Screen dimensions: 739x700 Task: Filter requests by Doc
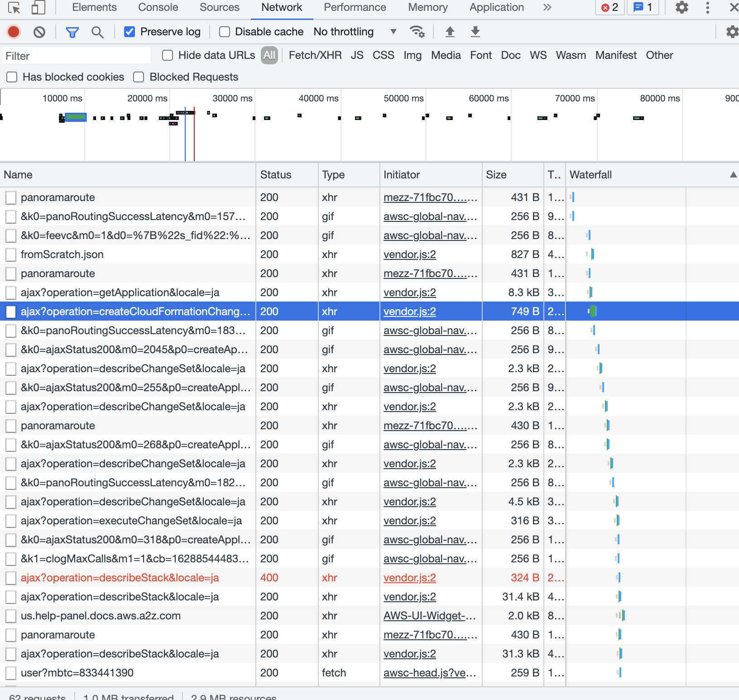tap(511, 55)
